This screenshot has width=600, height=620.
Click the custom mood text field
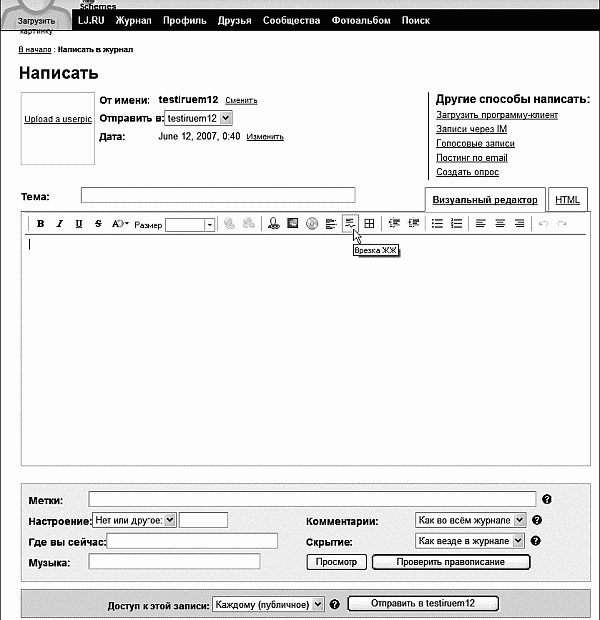point(203,520)
